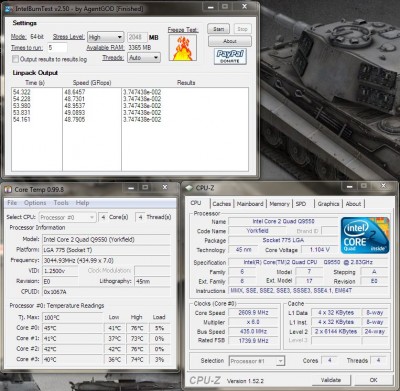
Task: Switch to the CPU-Z Mainboard tab
Action: click(x=250, y=204)
